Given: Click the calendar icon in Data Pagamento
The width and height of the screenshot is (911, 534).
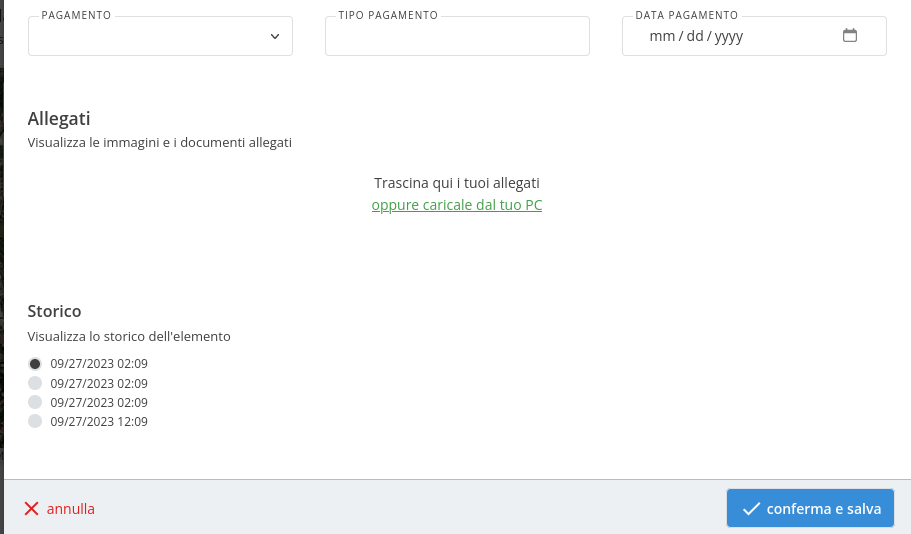Looking at the screenshot, I should [x=850, y=36].
